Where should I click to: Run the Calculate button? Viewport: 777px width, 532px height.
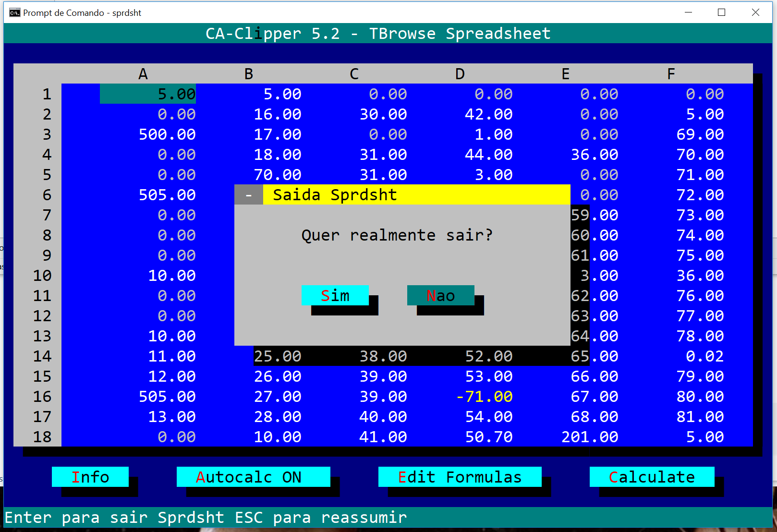coord(652,477)
